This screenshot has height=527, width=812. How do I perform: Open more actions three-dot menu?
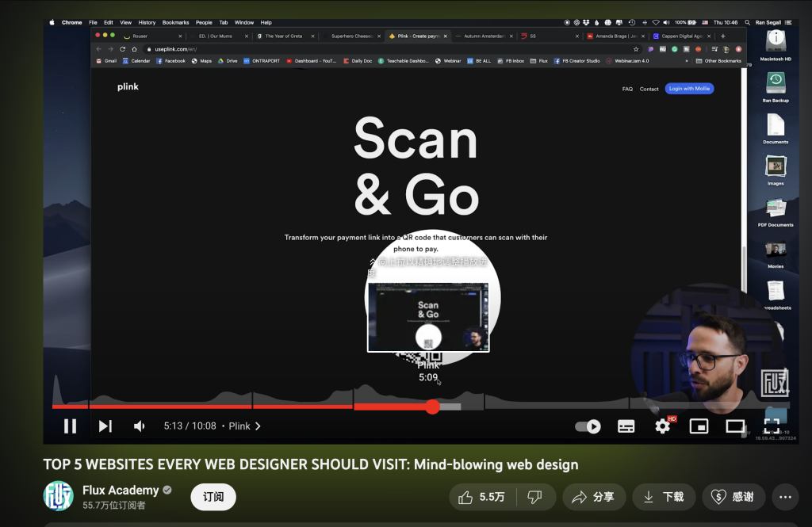(x=785, y=497)
